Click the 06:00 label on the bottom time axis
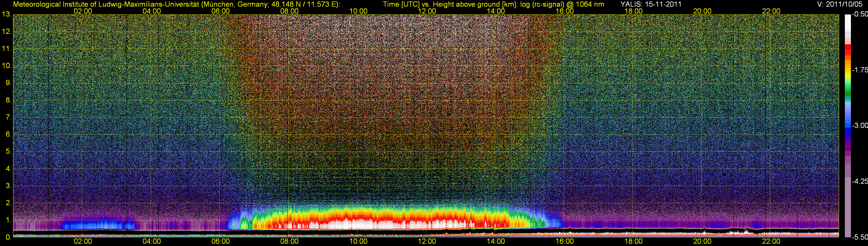Screen dimensions: 868x246 (x=220, y=241)
